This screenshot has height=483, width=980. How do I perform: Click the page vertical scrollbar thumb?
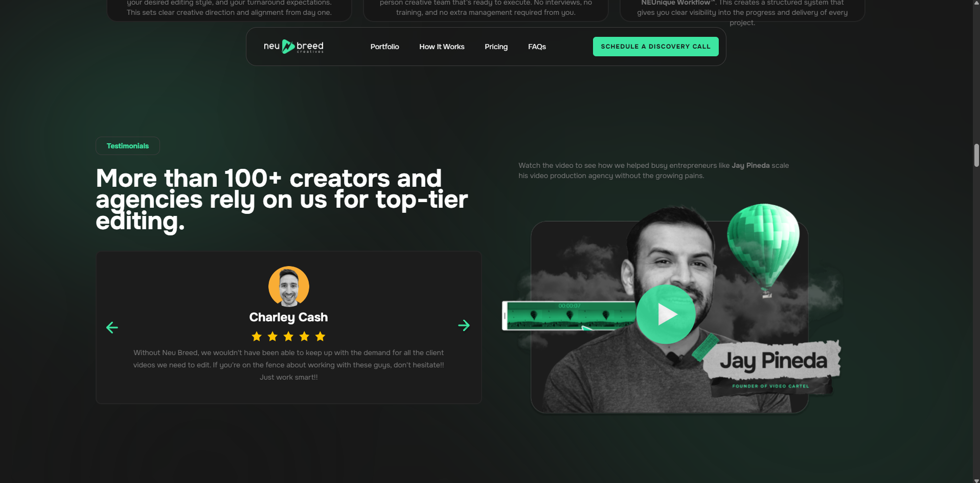[976, 156]
